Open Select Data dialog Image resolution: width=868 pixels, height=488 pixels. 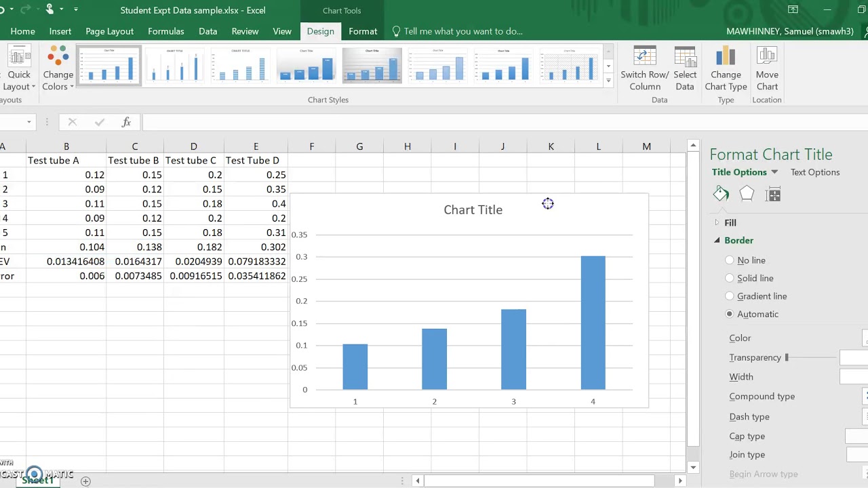point(685,68)
